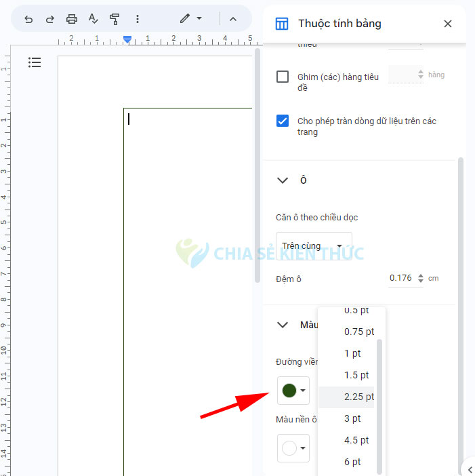Screen dimensions: 475x476
Task: Open the dark green border color picker
Action: click(293, 391)
